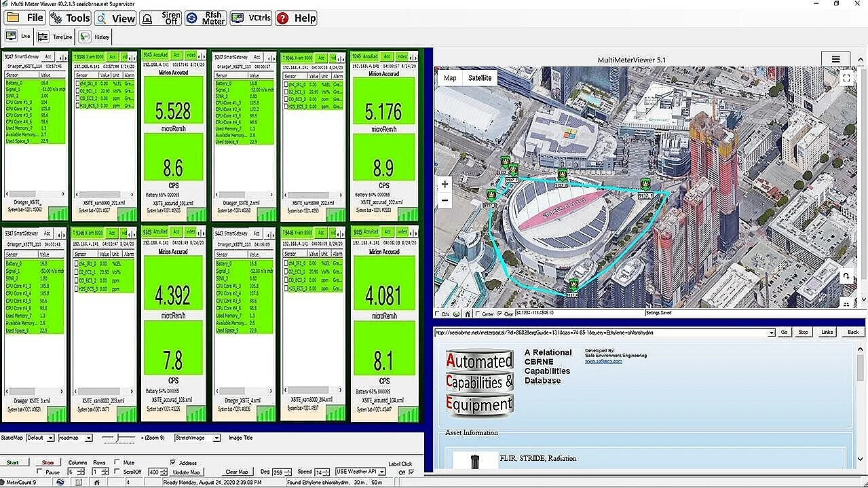Click the Help toolbar icon
Viewport: 868px width, 488px height.
click(x=296, y=18)
